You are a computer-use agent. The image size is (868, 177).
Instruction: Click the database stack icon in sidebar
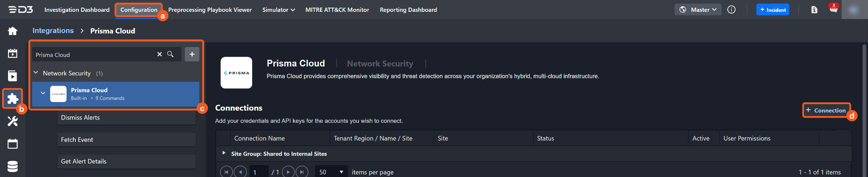[13, 166]
